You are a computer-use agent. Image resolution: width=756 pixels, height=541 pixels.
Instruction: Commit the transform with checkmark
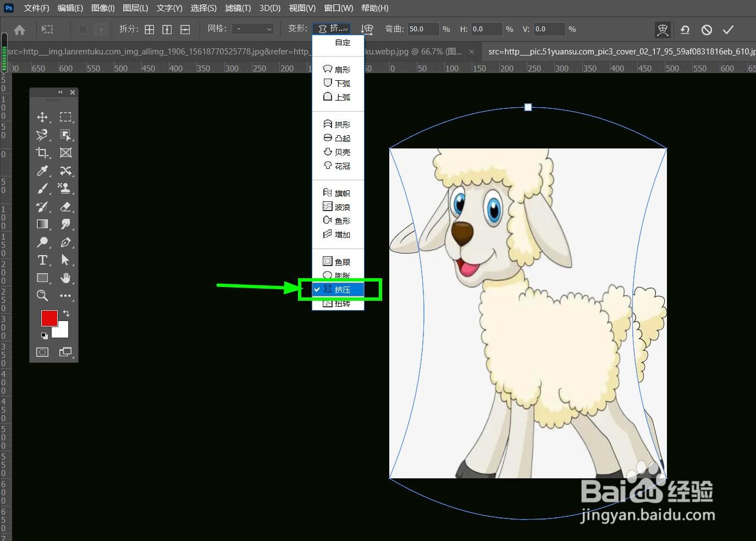729,30
